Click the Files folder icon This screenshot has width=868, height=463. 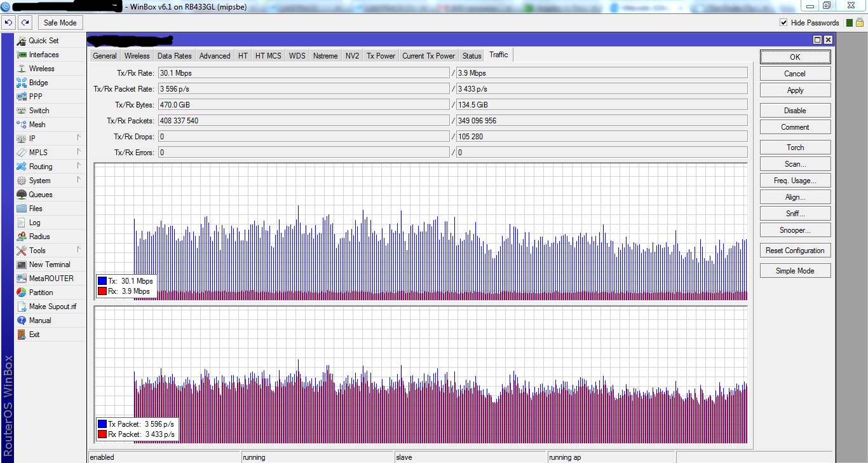21,209
